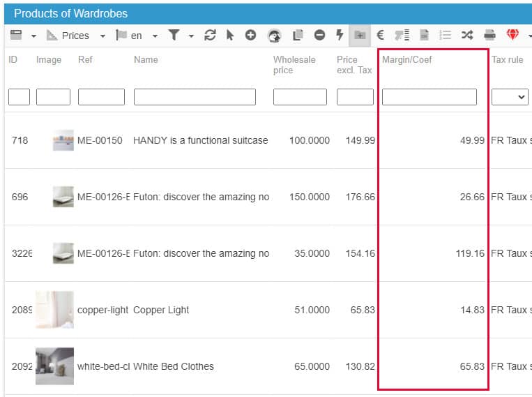The width and height of the screenshot is (532, 397).
Task: Click the printer icon in the toolbar
Action: (x=490, y=35)
